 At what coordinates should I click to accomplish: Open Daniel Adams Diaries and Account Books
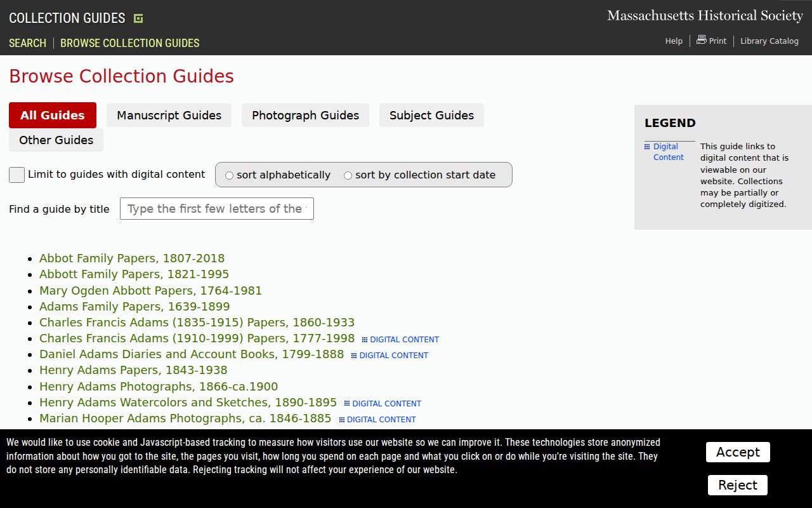[192, 354]
